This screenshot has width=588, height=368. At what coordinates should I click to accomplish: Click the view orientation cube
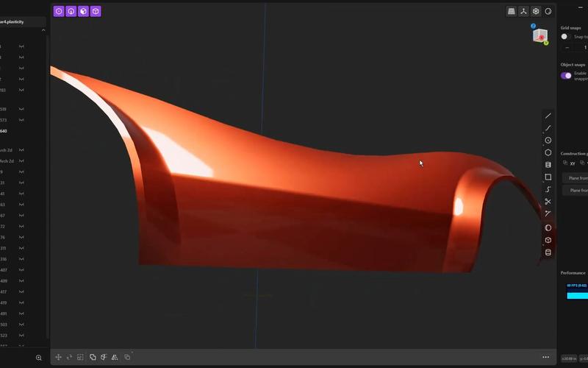click(x=540, y=35)
